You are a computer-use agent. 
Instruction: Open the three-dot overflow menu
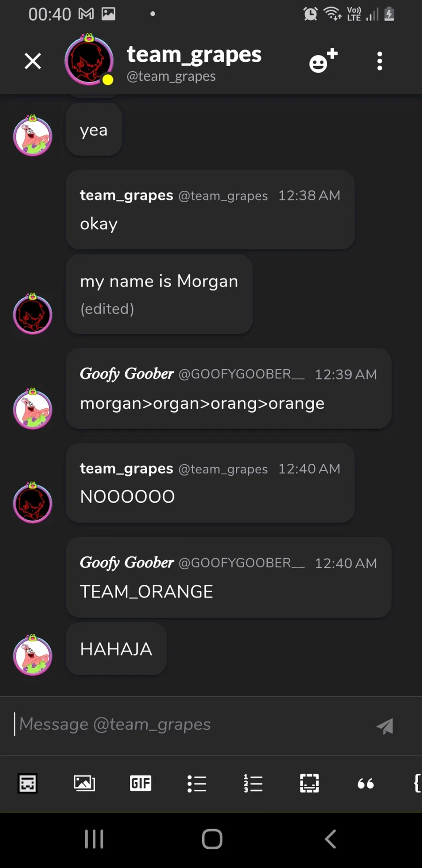coord(380,61)
